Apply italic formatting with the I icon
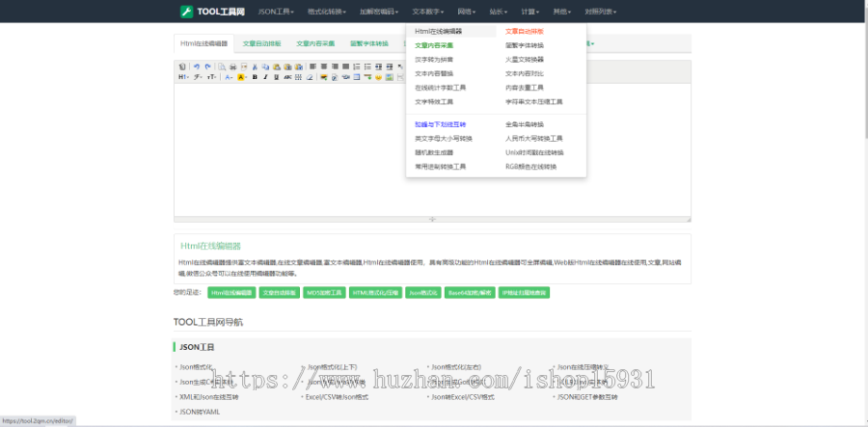This screenshot has width=868, height=427. point(265,77)
